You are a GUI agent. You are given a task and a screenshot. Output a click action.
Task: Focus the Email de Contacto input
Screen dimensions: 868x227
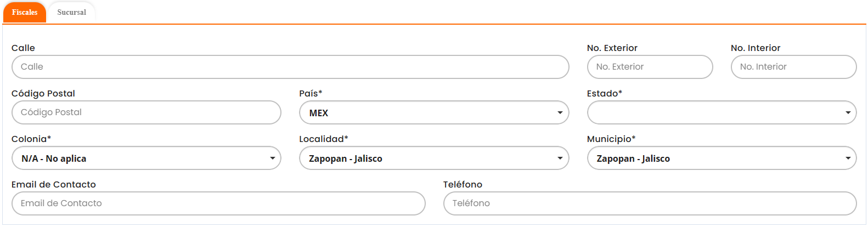(218, 203)
